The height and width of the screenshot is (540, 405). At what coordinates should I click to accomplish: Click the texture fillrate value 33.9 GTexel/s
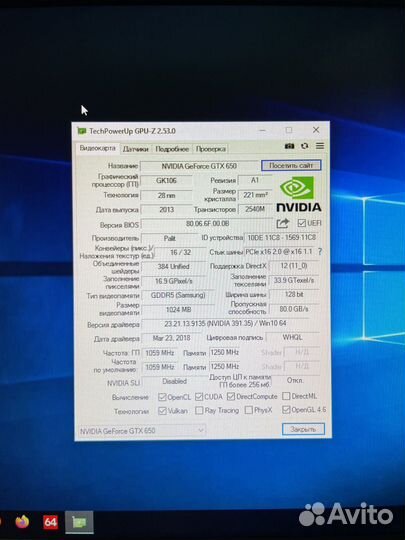click(x=294, y=280)
